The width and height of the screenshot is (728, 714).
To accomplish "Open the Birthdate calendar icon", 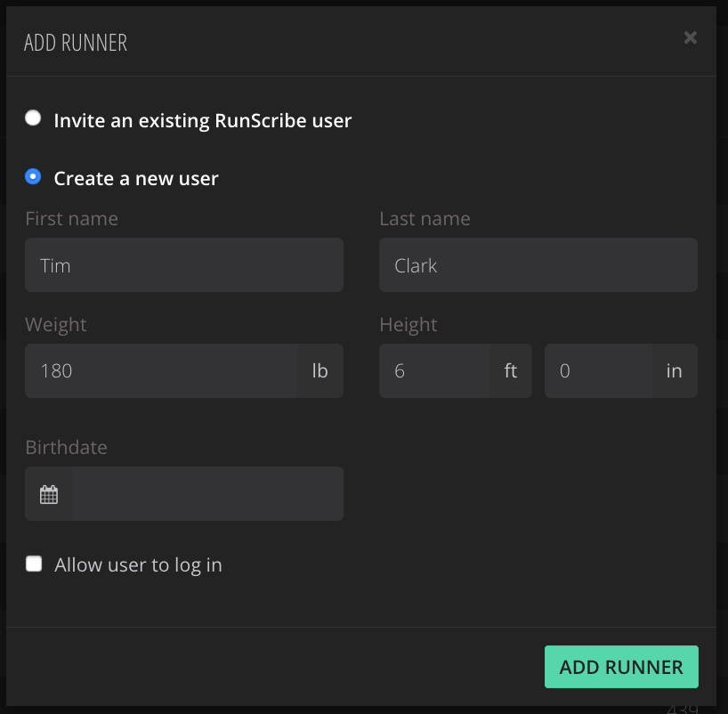I will (49, 494).
